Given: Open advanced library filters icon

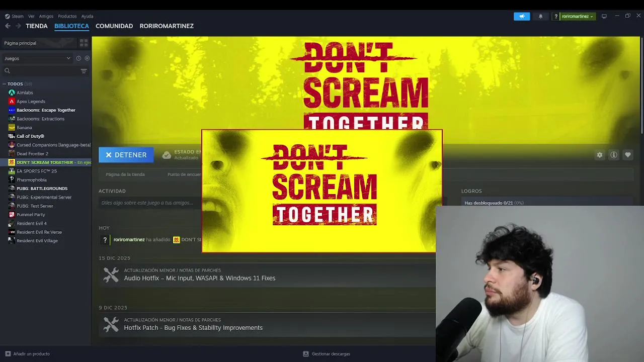Looking at the screenshot, I should point(84,71).
